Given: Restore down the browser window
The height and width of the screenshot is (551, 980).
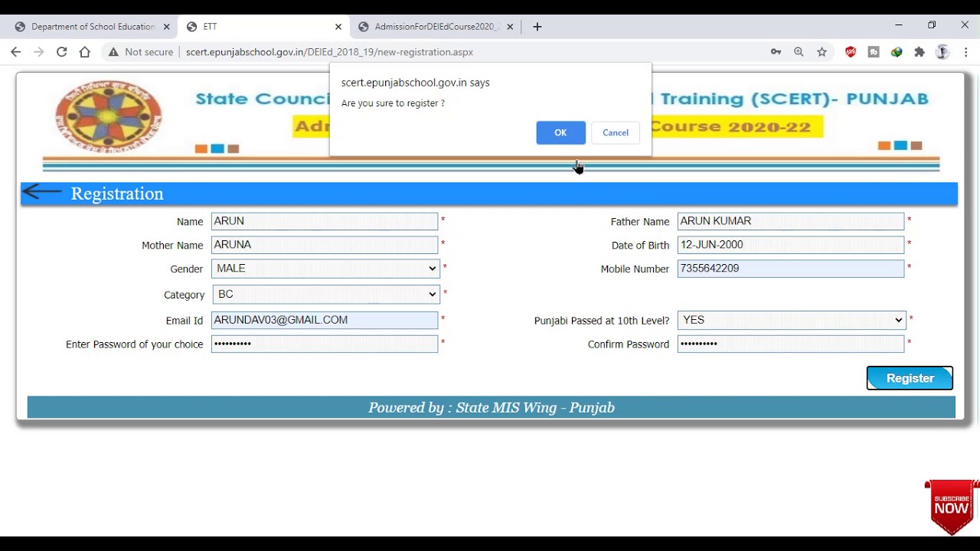Looking at the screenshot, I should (x=932, y=25).
